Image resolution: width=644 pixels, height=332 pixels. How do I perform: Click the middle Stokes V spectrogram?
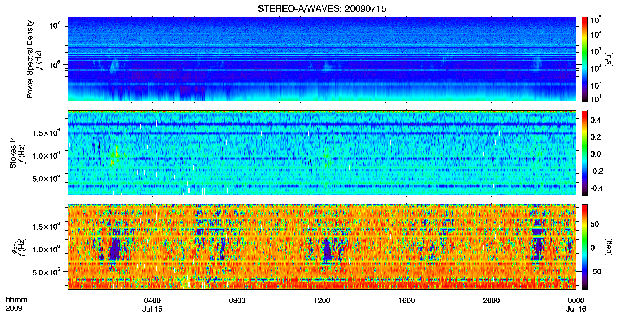pyautogui.click(x=322, y=153)
